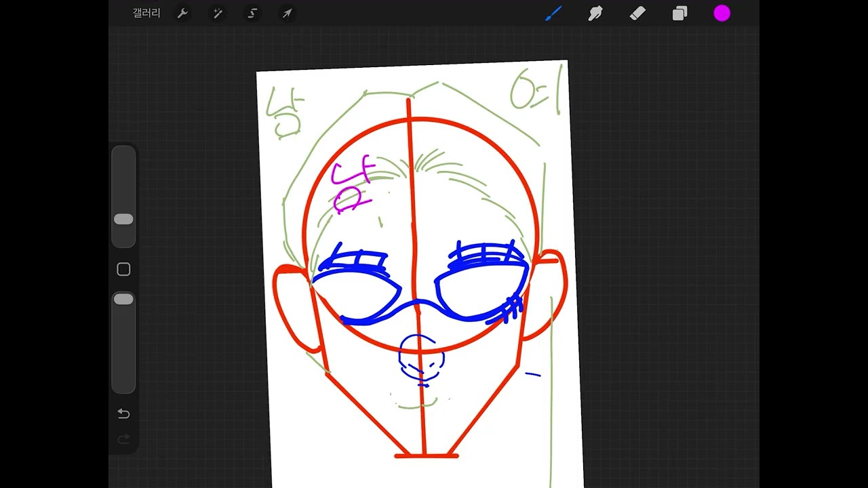Undo the last stroke

[123, 413]
